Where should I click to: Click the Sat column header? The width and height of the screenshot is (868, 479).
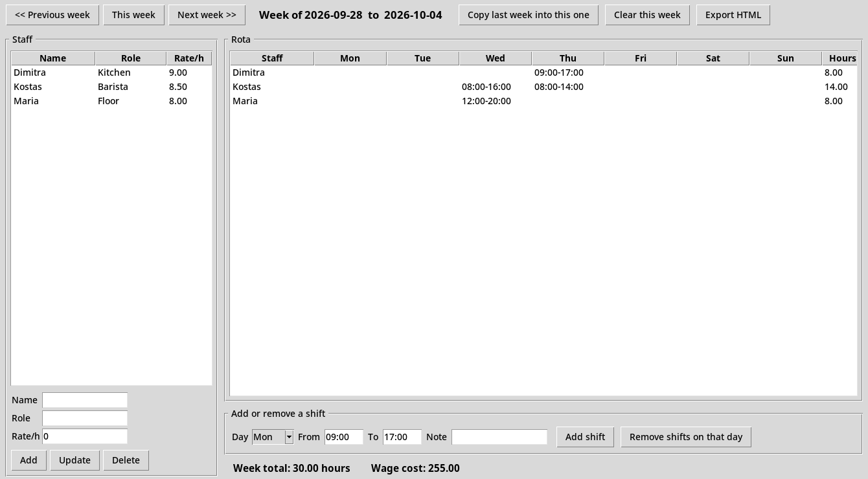coord(713,58)
